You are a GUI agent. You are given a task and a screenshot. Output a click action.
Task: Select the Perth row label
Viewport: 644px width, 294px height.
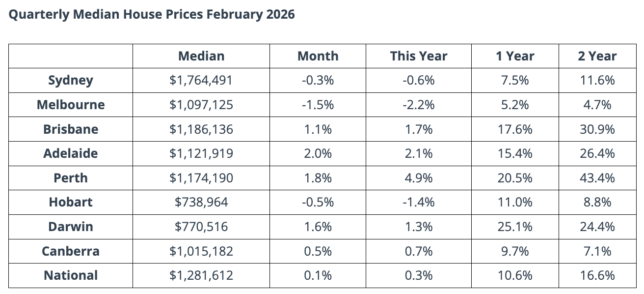71,178
